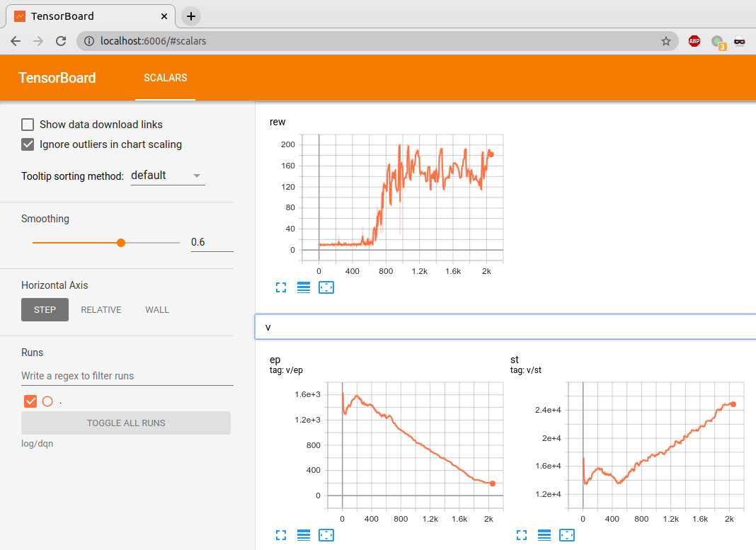Click the TensorBoard tab favicon
Image resolution: width=756 pixels, height=550 pixels.
point(20,16)
